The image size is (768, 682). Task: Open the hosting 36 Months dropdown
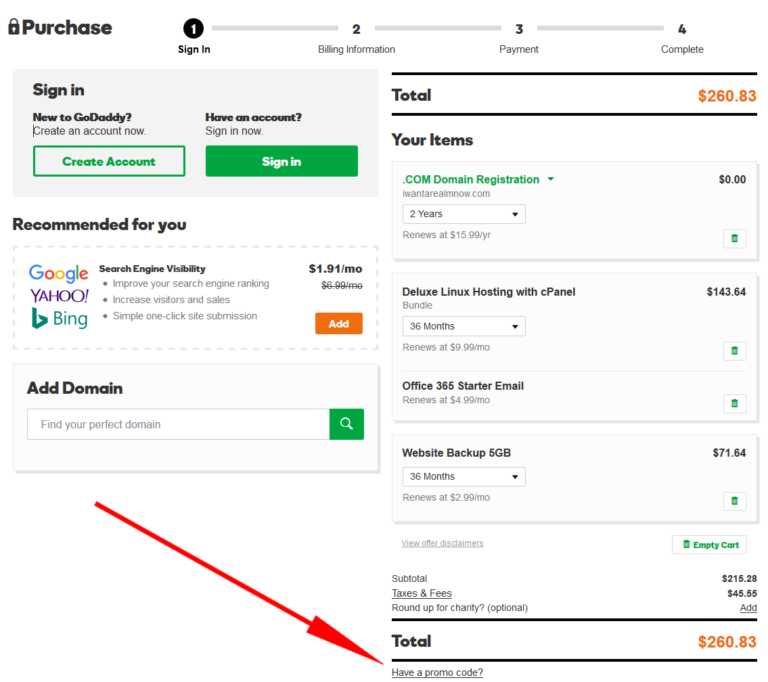click(x=464, y=326)
